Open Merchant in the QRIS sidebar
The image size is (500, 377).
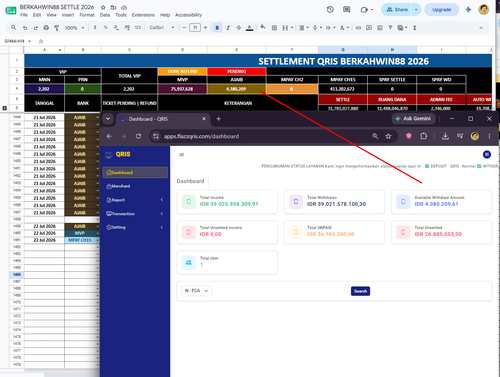coord(135,186)
